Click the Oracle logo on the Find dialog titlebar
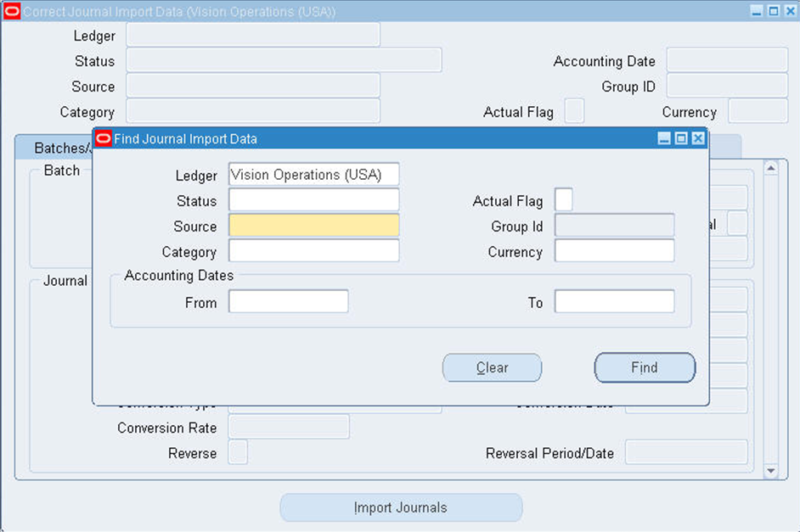The width and height of the screenshot is (800, 532). coord(103,138)
